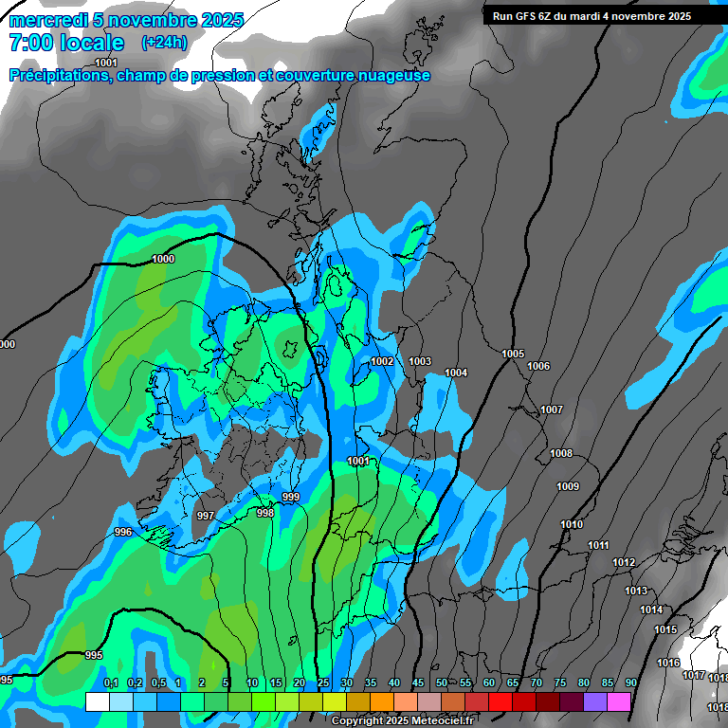This screenshot has height=728, width=728.
Task: Select the 1013 pressure label
Action: 636,591
